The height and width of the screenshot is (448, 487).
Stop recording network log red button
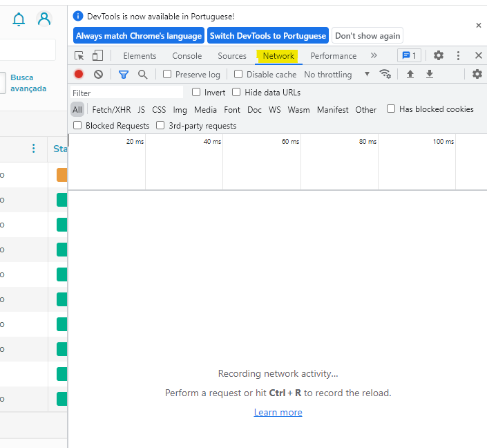point(79,74)
